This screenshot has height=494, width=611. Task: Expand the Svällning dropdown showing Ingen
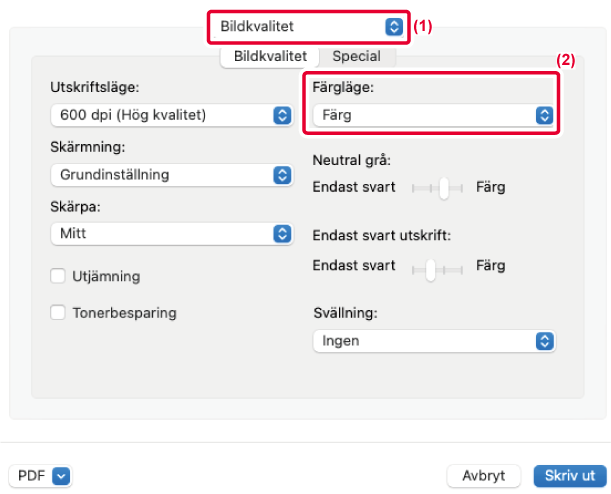tap(433, 341)
